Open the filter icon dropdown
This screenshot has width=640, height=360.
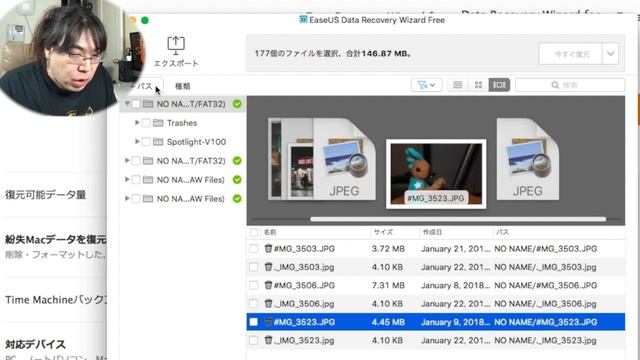(426, 85)
